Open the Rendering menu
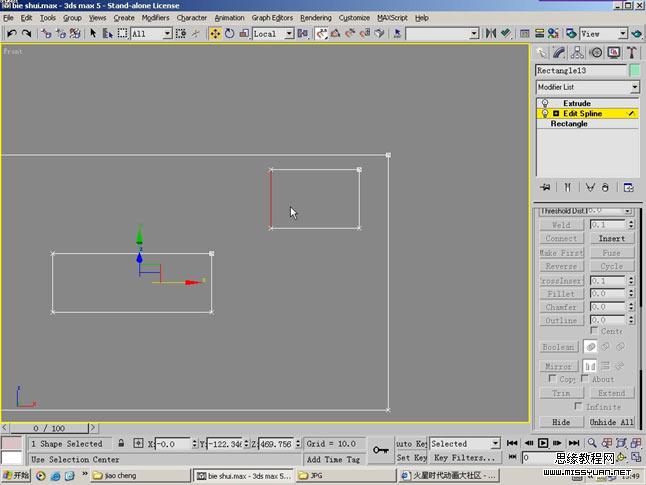This screenshot has height=485, width=646. pos(316,18)
